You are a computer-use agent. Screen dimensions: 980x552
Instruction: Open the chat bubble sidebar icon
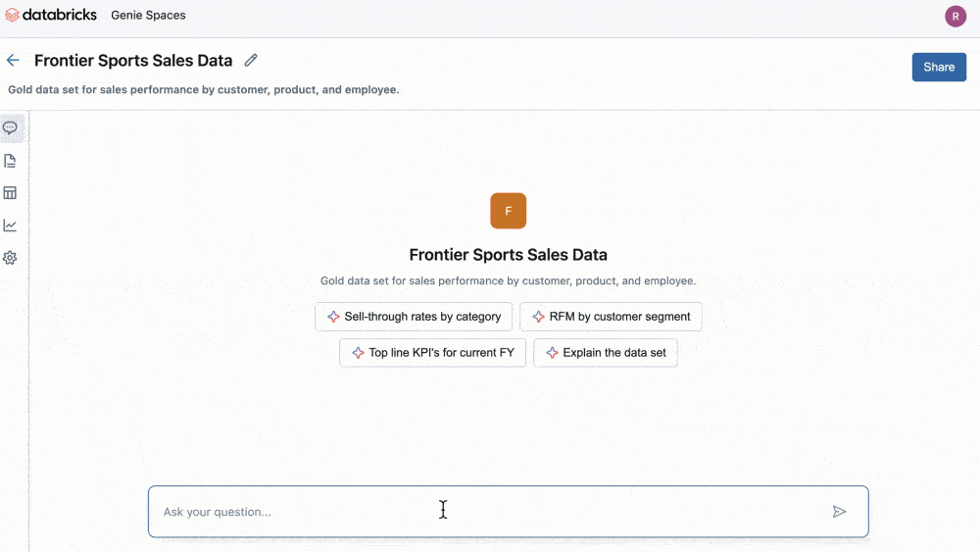[11, 127]
